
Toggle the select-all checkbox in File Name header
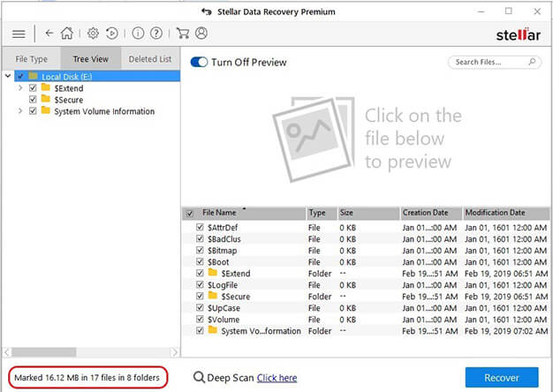190,214
